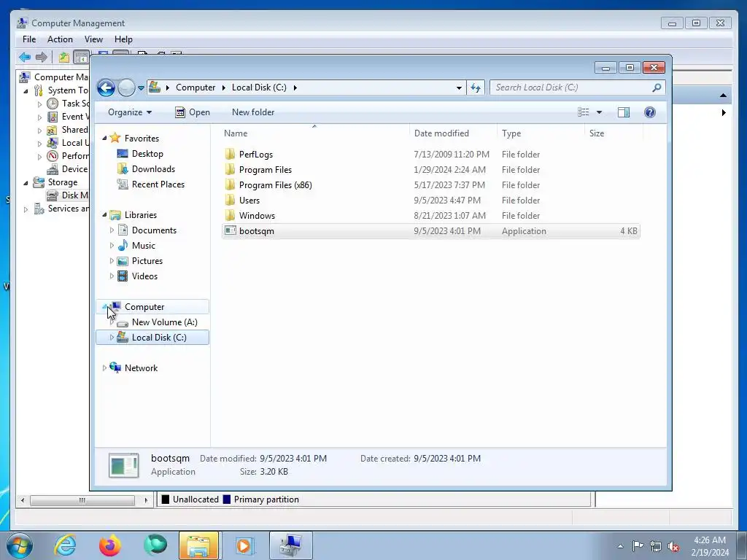Click the Explorer forward arrow button
Screen dimensions: 747x560
(126, 87)
